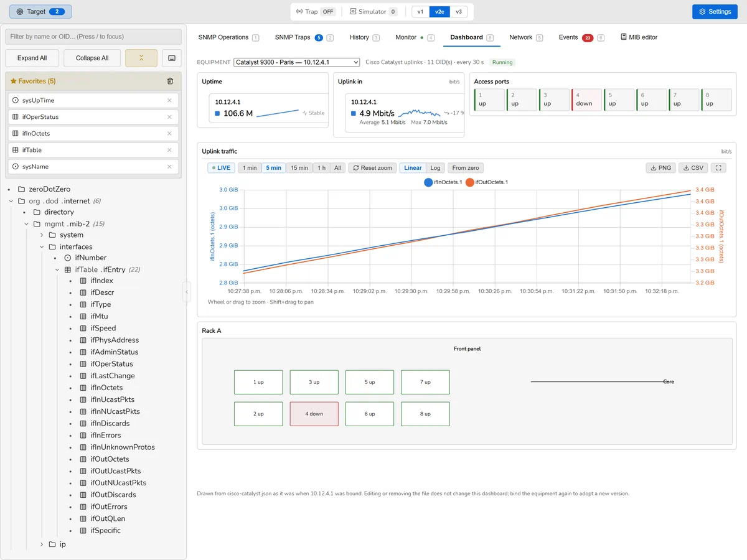Image resolution: width=747 pixels, height=560 pixels.
Task: Click the Simulator indicator
Action: click(373, 12)
